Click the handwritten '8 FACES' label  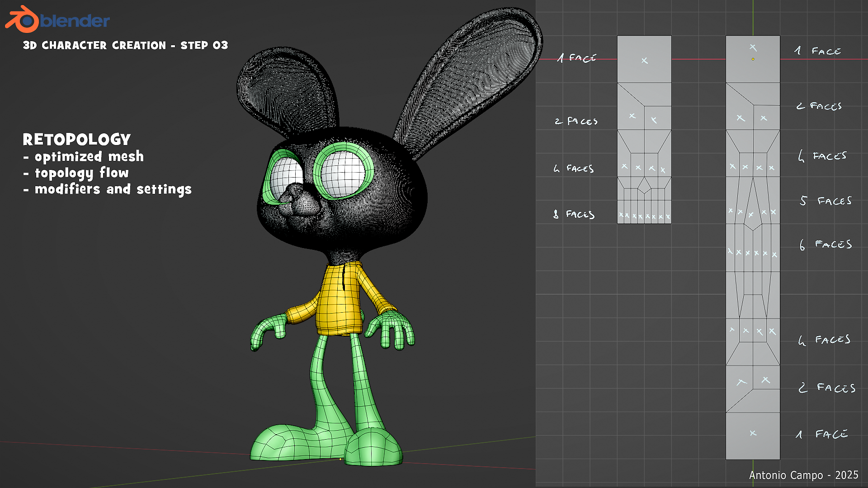tap(574, 214)
